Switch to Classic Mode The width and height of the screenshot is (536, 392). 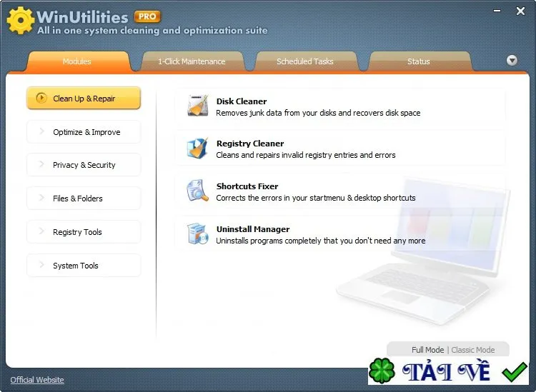[473, 350]
